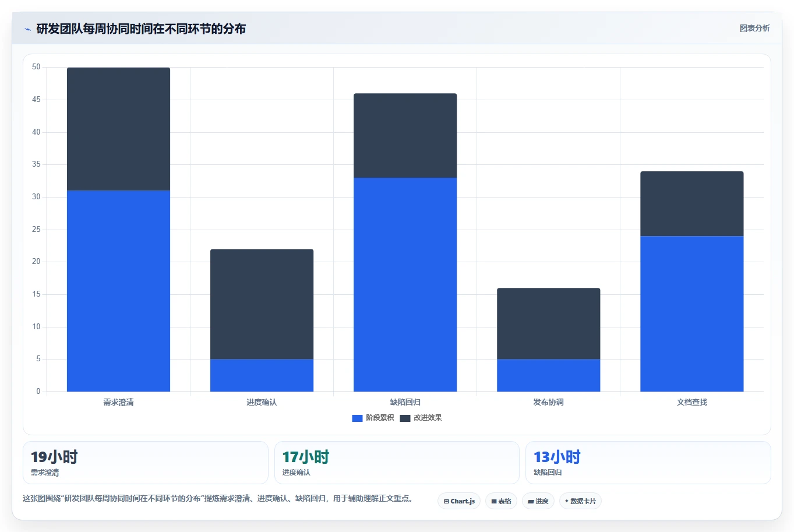Screen dimensions: 794x532
Task: Open the 13小时 缺陷回归 card
Action: click(x=648, y=463)
